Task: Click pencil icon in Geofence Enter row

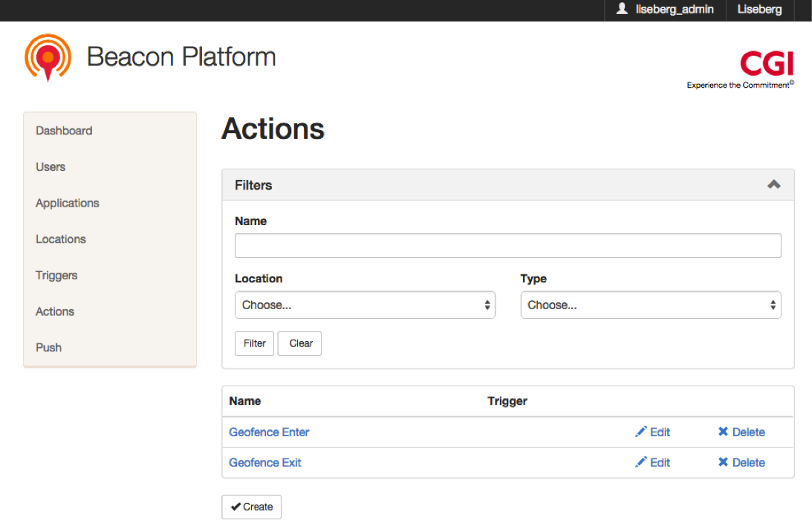Action: point(641,432)
